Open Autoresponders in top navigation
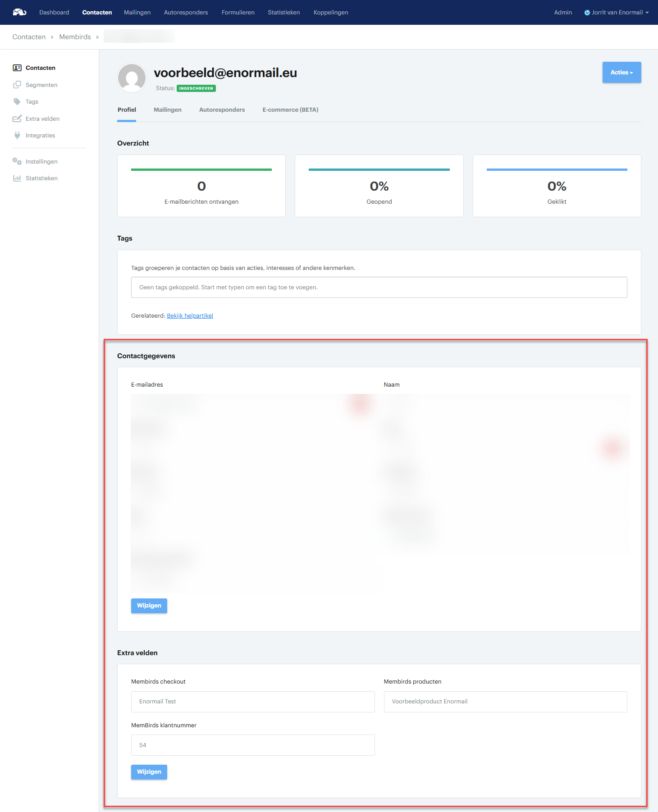 coord(186,13)
